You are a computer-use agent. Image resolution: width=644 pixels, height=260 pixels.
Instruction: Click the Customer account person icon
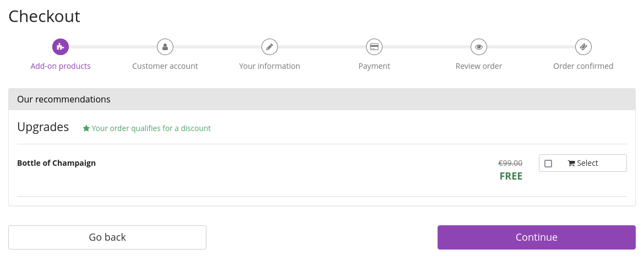(x=165, y=47)
